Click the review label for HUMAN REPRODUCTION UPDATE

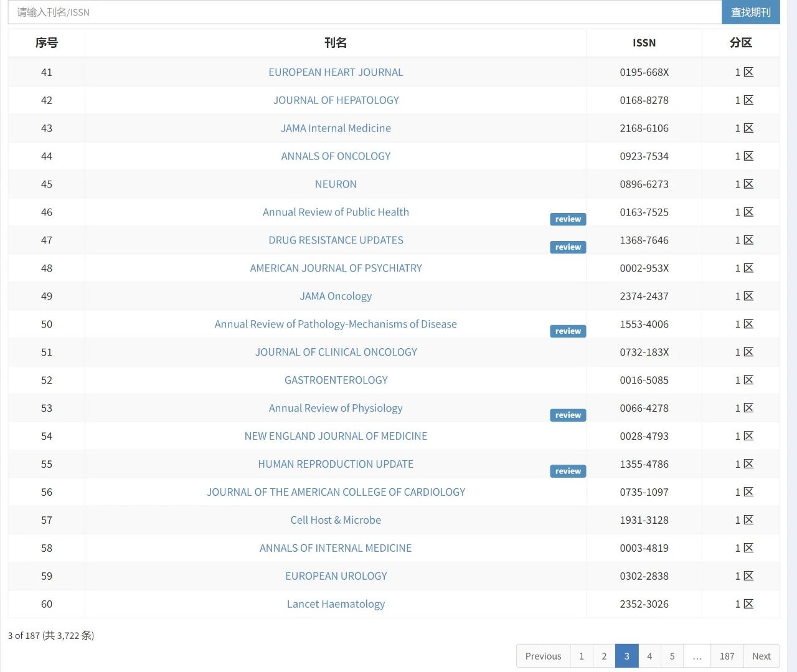click(568, 471)
